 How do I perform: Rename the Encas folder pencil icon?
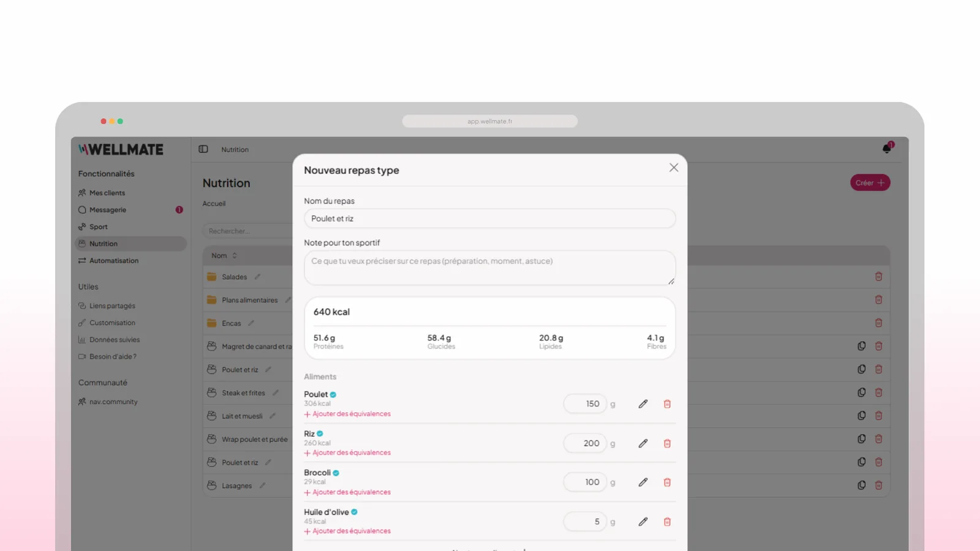tap(251, 323)
